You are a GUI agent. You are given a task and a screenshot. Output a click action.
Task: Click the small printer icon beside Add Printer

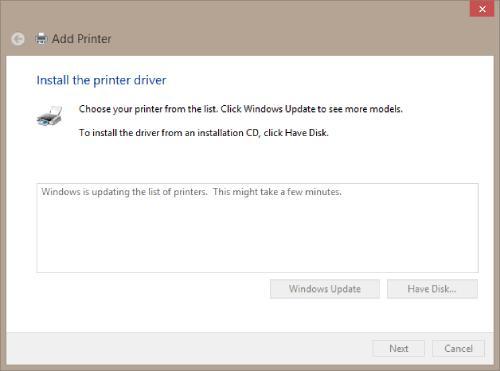pyautogui.click(x=41, y=39)
